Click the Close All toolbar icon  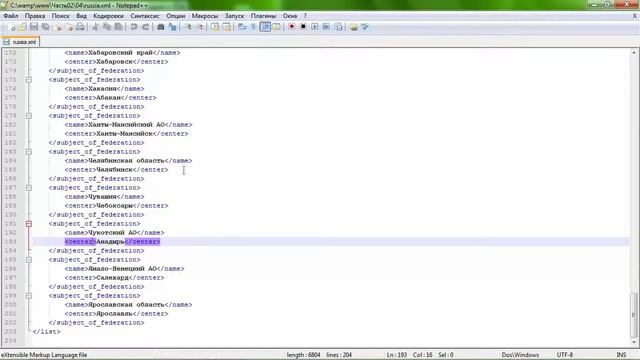click(69, 27)
